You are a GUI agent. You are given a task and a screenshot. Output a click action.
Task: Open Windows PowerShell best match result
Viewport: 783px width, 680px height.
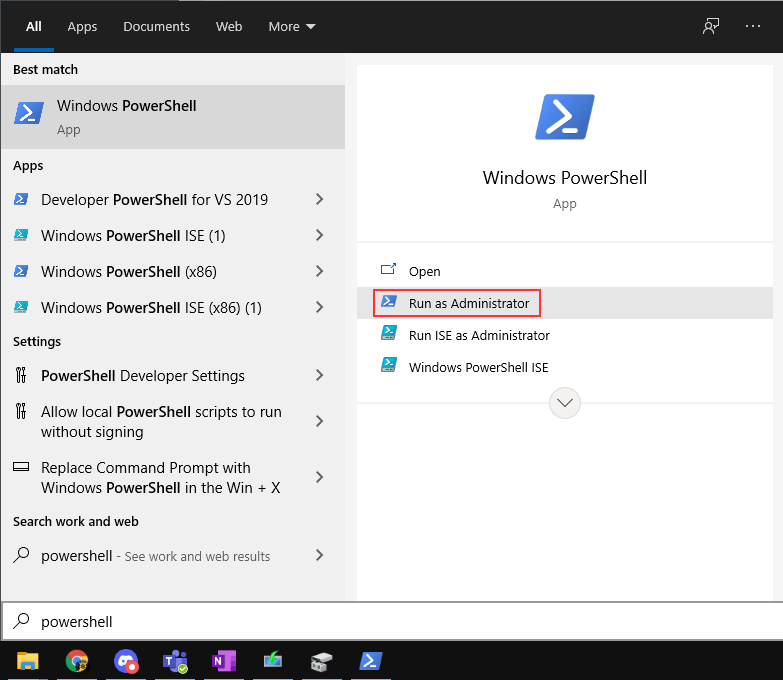(x=173, y=117)
